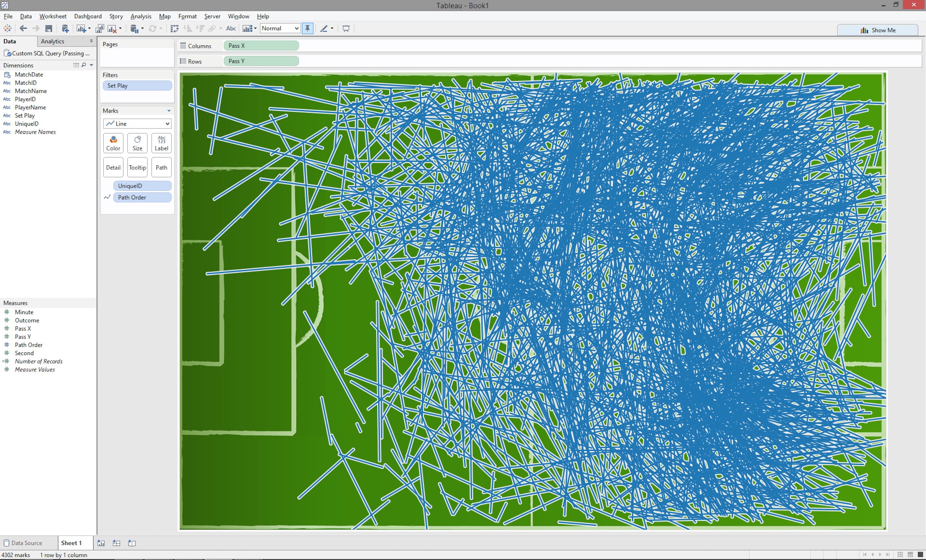Expand the Highlight dropdown arrow
The height and width of the screenshot is (560, 926).
(x=332, y=28)
